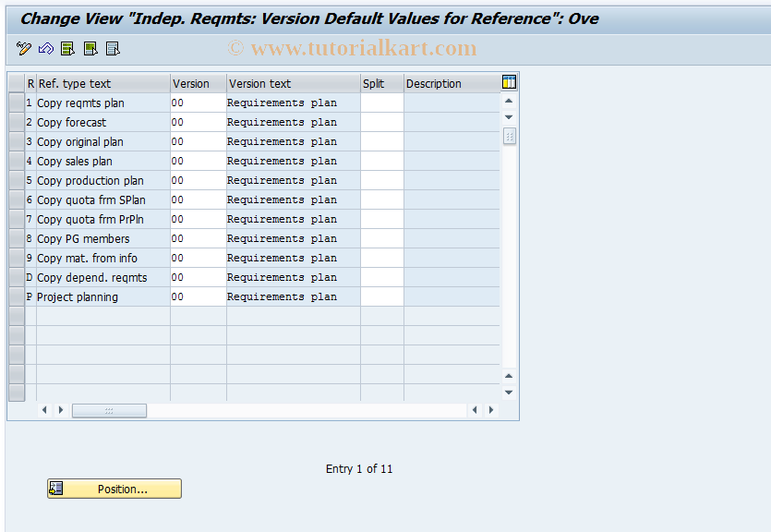
Task: Select row selector for Copy production plan
Action: coord(17,180)
